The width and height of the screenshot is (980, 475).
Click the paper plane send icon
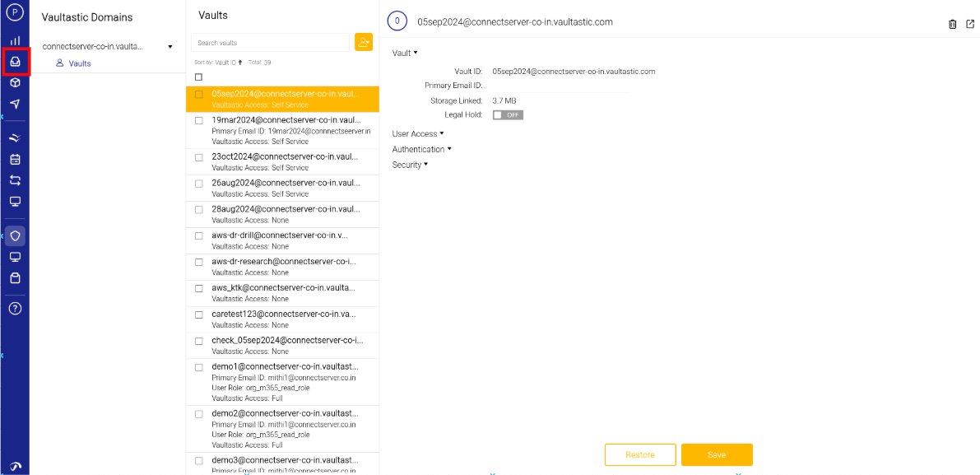tap(15, 104)
